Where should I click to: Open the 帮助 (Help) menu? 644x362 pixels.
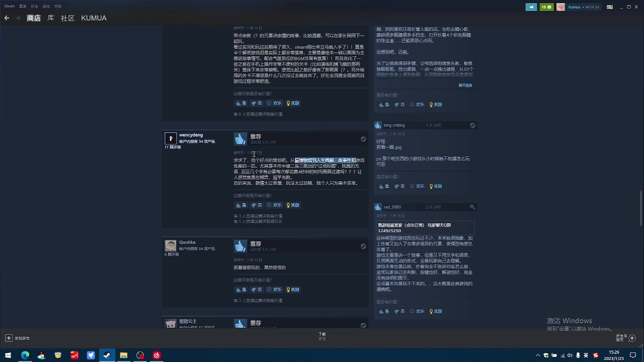(x=58, y=7)
